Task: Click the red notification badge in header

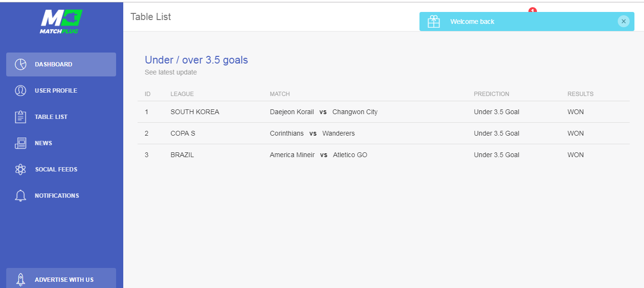Action: 533,10
